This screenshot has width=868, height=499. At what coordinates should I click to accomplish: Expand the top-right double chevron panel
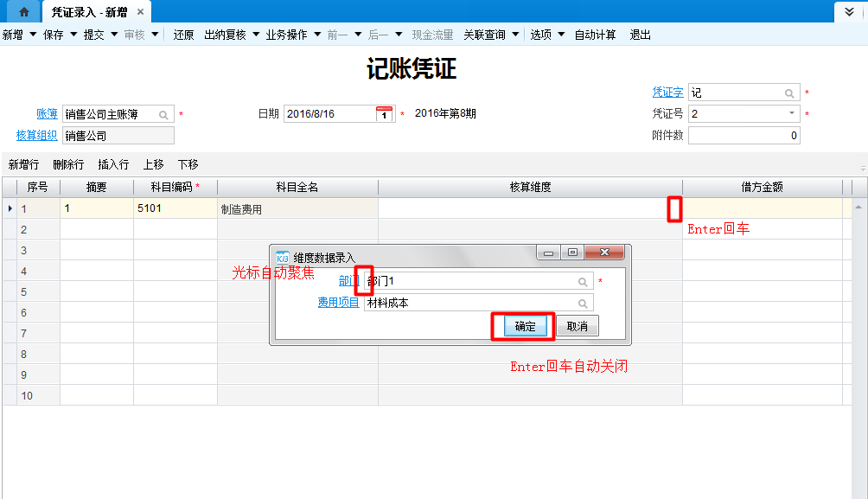tap(850, 12)
